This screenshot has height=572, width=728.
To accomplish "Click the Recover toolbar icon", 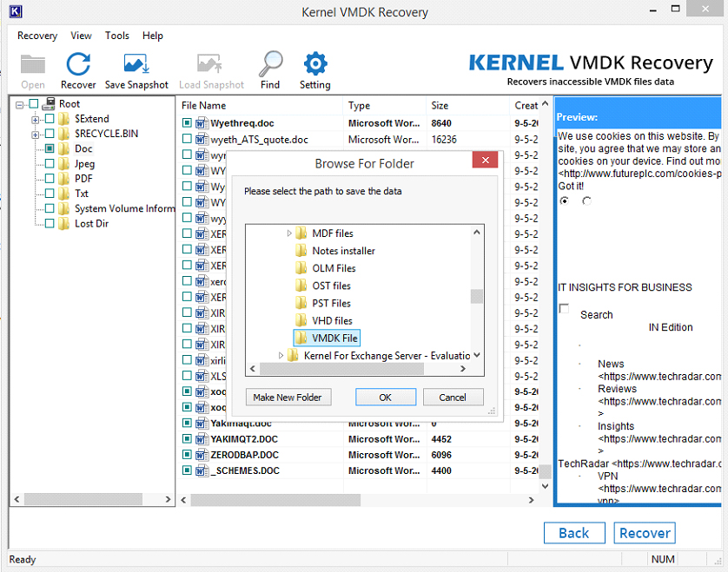I will pos(78,64).
